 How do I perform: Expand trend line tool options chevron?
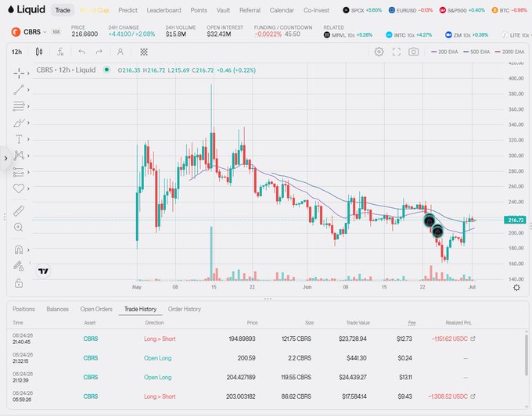(28, 89)
